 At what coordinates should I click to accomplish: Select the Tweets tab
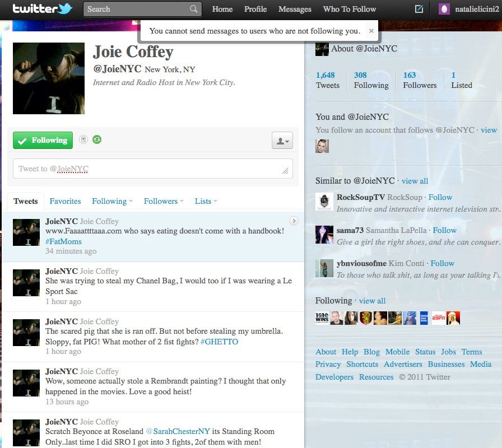click(26, 201)
